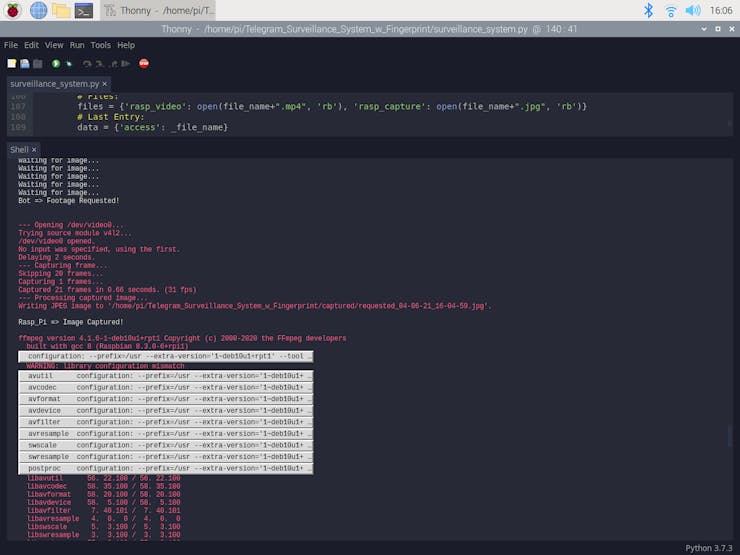Screen dimensions: 740x555
Task: Save the current script via toolbar
Action: point(39,63)
